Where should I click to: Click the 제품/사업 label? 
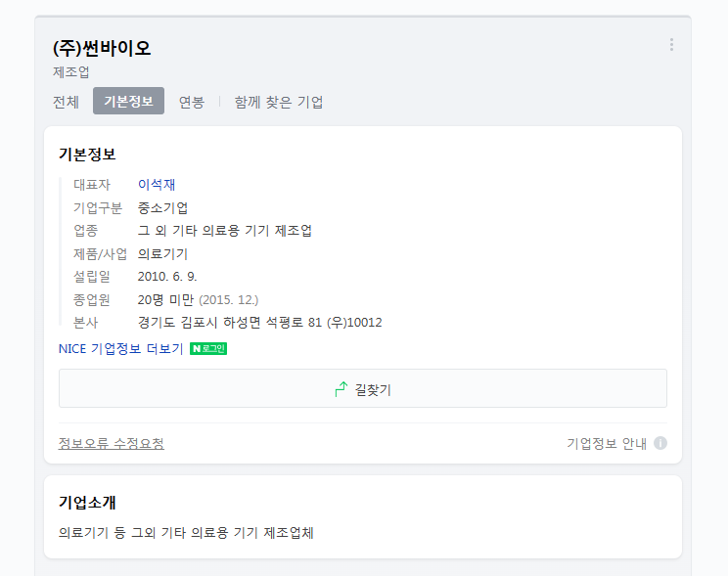pyautogui.click(x=100, y=253)
